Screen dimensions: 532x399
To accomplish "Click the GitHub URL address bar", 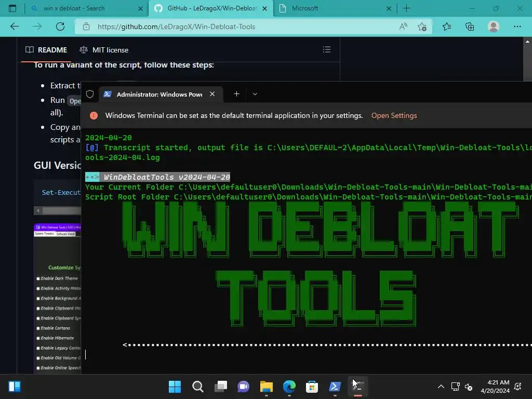I will coord(237,26).
